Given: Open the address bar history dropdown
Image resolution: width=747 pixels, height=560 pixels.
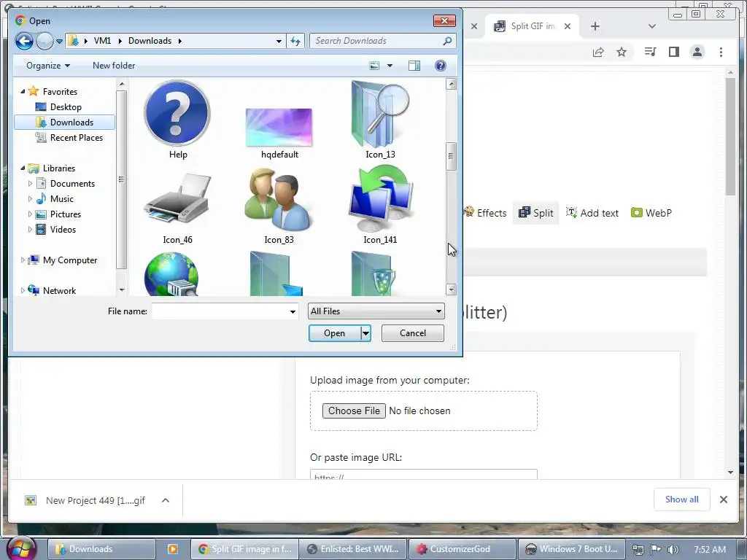Looking at the screenshot, I should pos(279,41).
